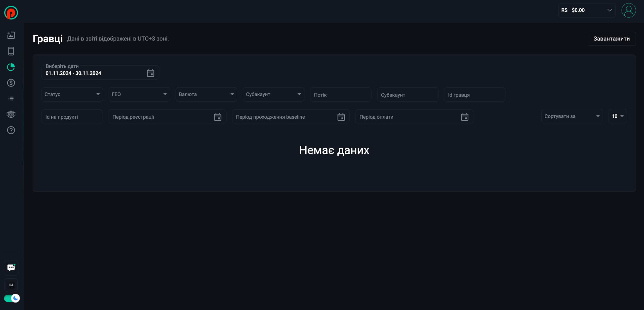Image resolution: width=644 pixels, height=310 pixels.
Task: Click the add image sidebar icon
Action: (x=11, y=35)
